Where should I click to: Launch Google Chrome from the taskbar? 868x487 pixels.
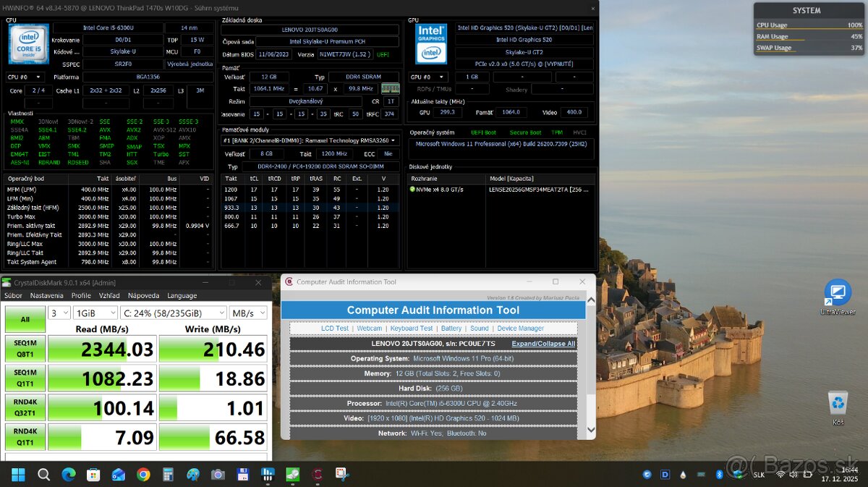tap(143, 475)
